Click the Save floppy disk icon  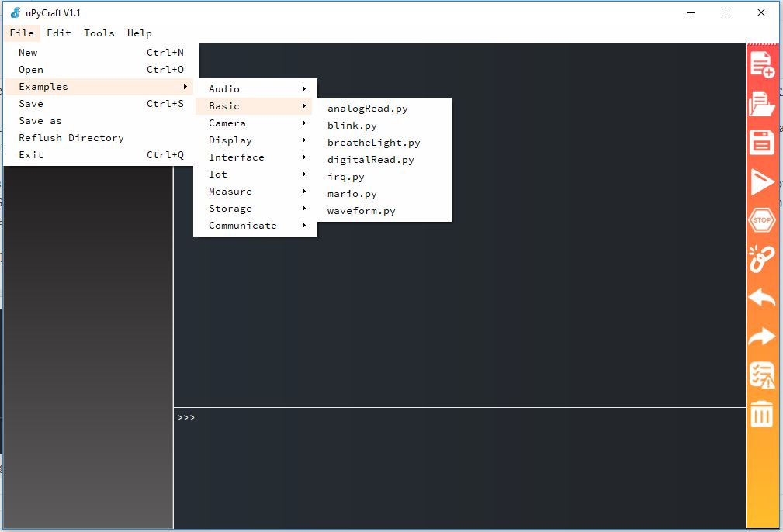point(761,142)
